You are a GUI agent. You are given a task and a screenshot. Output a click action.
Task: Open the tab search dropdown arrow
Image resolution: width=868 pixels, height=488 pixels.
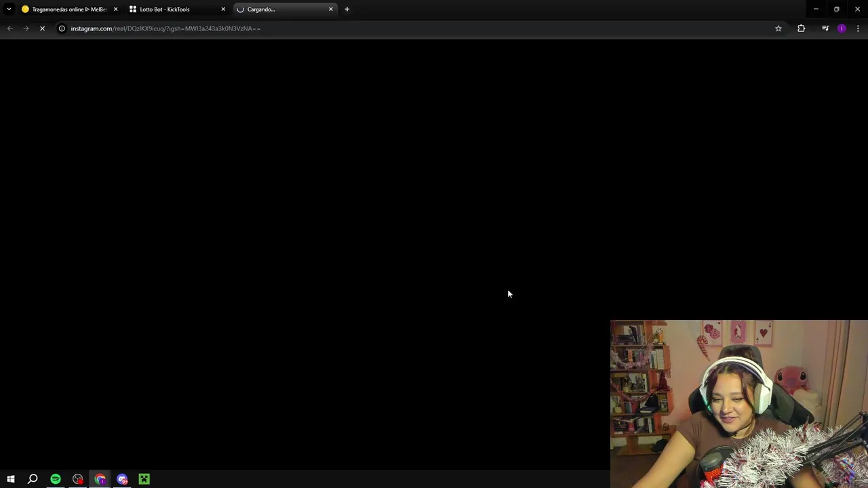click(x=9, y=9)
